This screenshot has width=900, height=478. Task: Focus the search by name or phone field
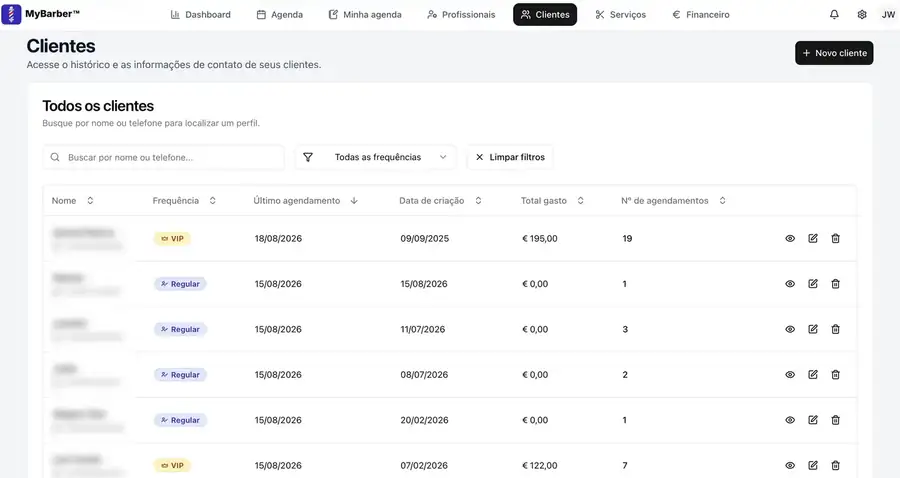click(164, 157)
